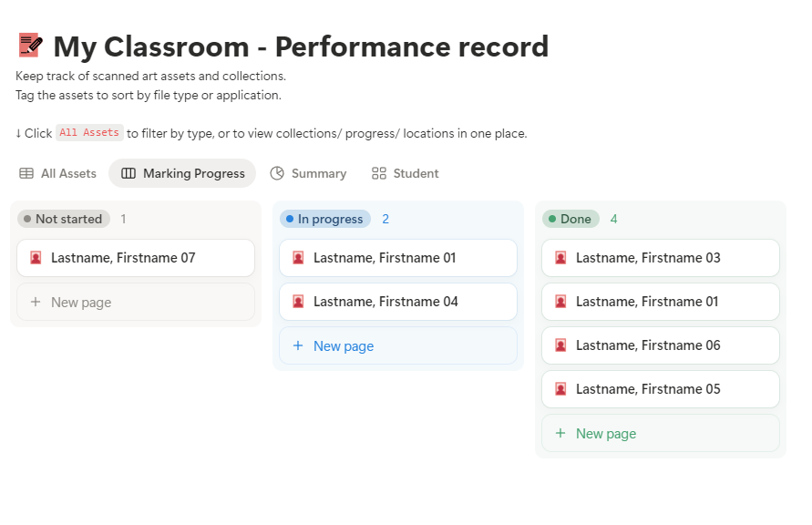The height and width of the screenshot is (525, 812).
Task: Click the In progress status tag
Action: click(x=325, y=219)
